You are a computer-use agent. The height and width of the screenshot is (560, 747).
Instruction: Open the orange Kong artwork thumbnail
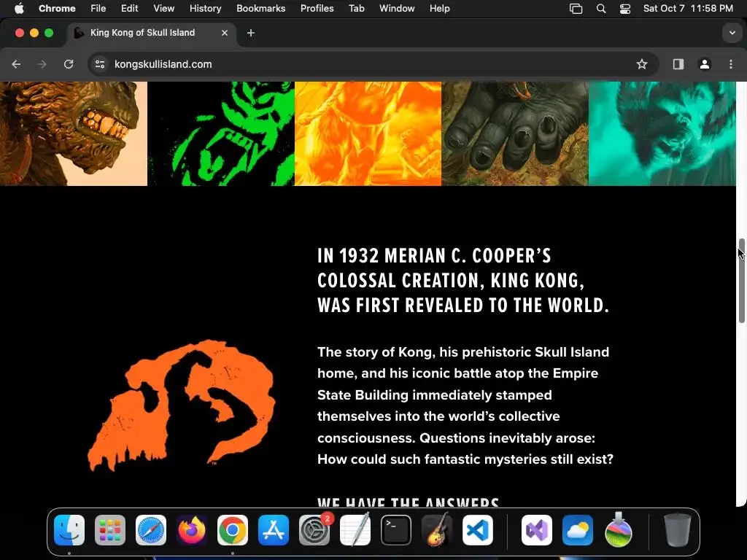tap(368, 134)
